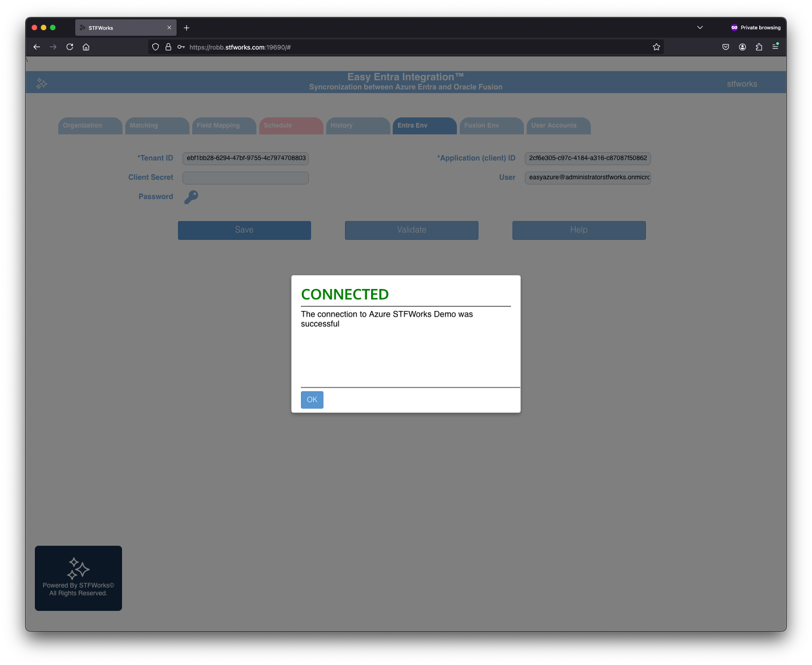The image size is (812, 665).
Task: Click the Save button
Action: pos(244,230)
